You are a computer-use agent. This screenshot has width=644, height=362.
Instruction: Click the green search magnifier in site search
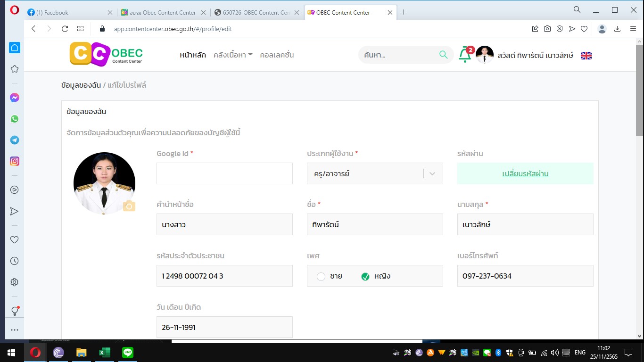[443, 55]
